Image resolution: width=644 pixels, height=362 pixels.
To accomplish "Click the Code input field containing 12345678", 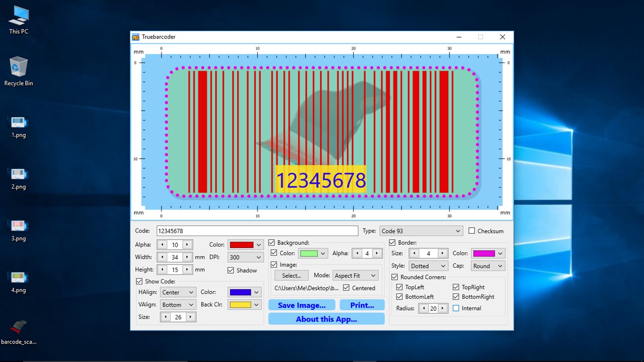I will pyautogui.click(x=257, y=230).
